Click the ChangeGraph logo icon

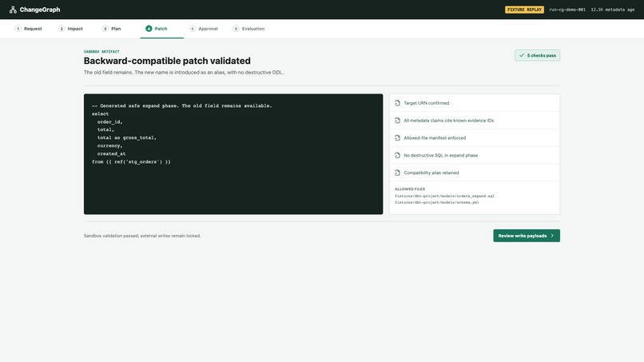(x=13, y=10)
